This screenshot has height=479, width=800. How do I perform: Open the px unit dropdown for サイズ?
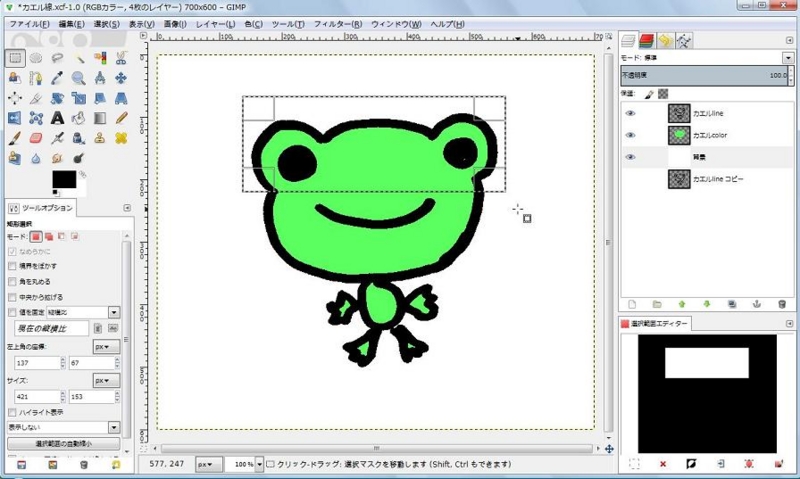107,381
